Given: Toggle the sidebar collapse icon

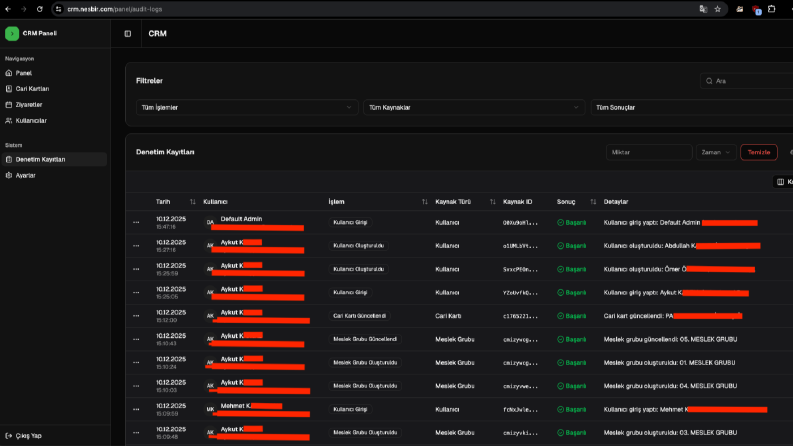Looking at the screenshot, I should click(x=127, y=34).
